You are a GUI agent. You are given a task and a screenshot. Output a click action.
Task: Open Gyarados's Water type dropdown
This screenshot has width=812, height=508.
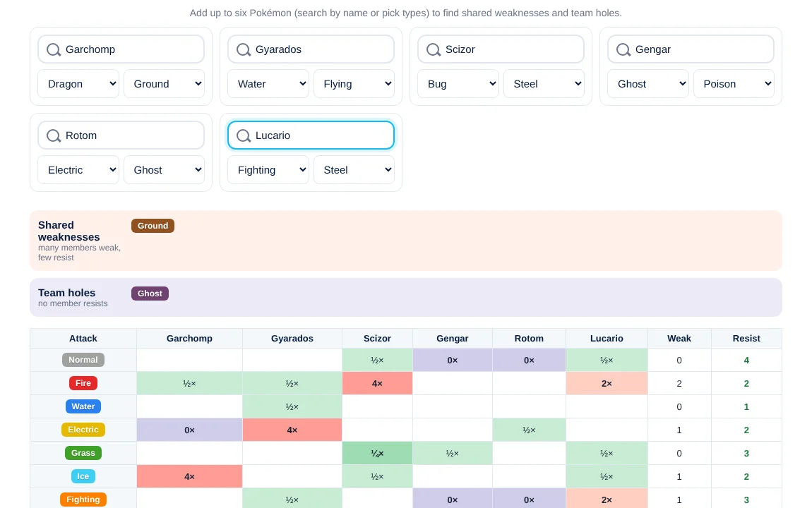[268, 84]
